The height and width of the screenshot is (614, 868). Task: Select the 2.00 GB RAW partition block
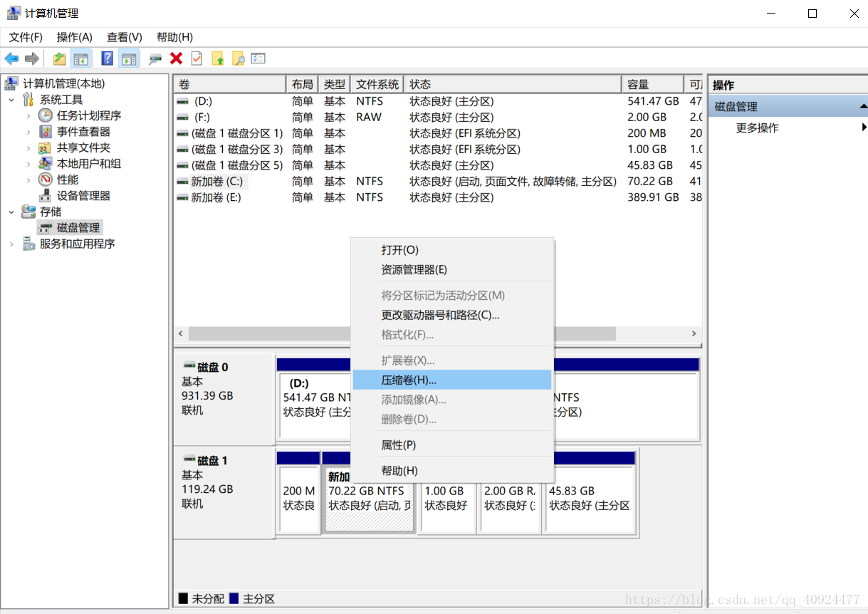coord(510,499)
